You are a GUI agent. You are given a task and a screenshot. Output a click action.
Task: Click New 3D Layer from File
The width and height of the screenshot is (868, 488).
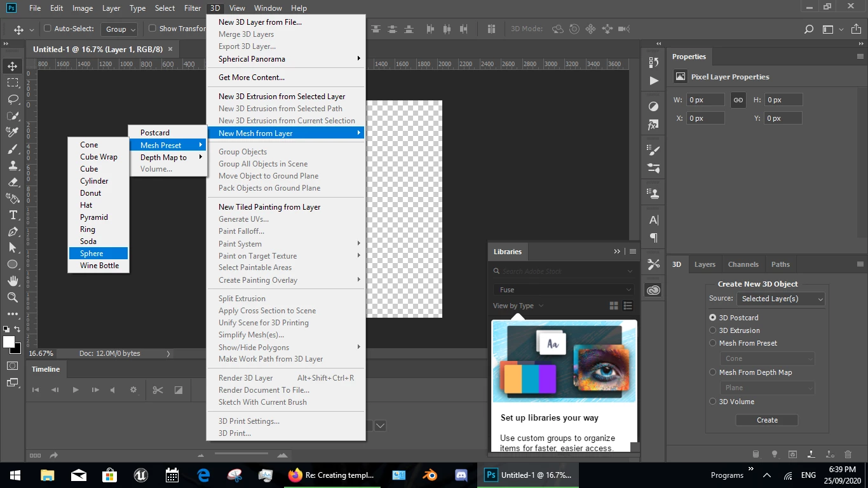[287, 22]
